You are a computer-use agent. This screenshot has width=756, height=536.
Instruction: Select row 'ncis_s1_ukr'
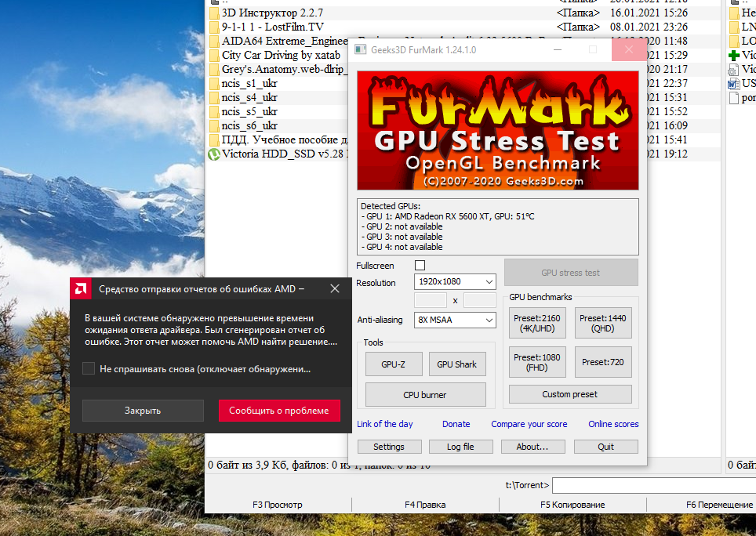[x=278, y=84]
